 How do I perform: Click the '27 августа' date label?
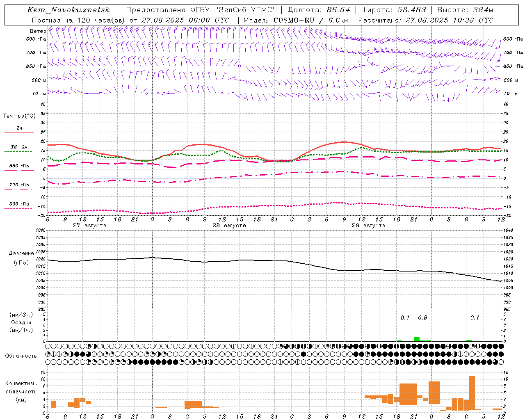click(90, 226)
